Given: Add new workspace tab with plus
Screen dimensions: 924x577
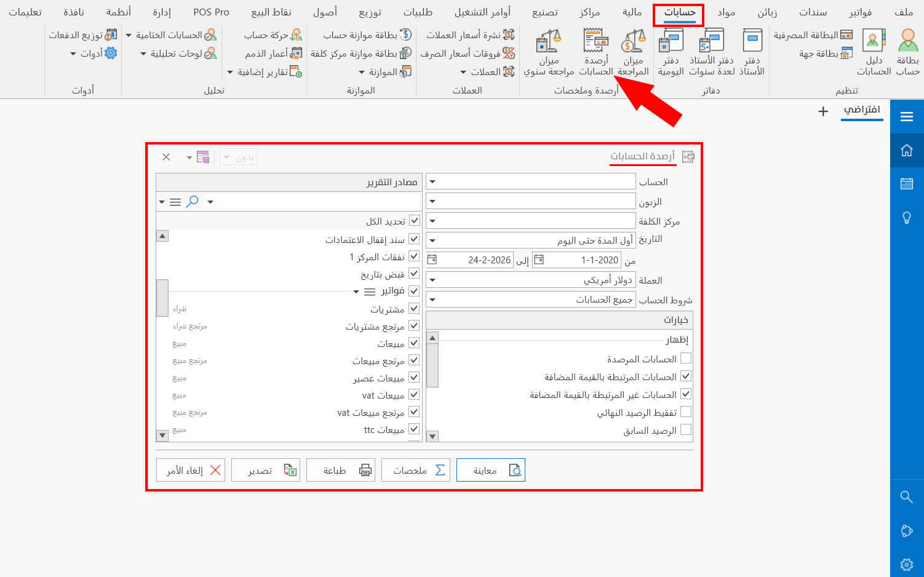Looking at the screenshot, I should tap(823, 111).
